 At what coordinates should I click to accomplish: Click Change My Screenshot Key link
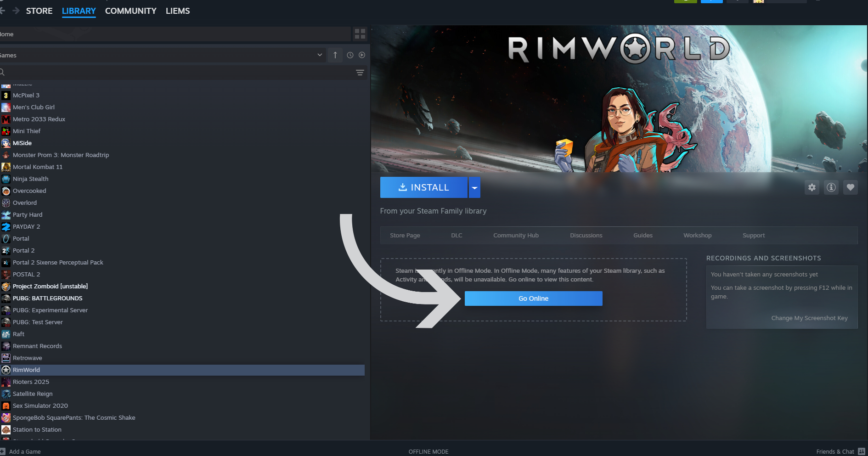click(809, 318)
